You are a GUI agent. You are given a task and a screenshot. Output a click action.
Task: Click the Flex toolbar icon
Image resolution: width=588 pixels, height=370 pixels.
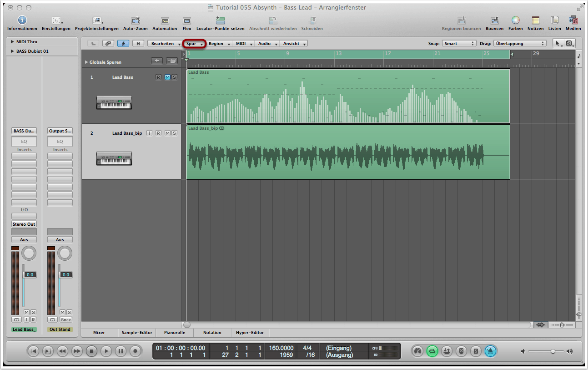point(187,20)
